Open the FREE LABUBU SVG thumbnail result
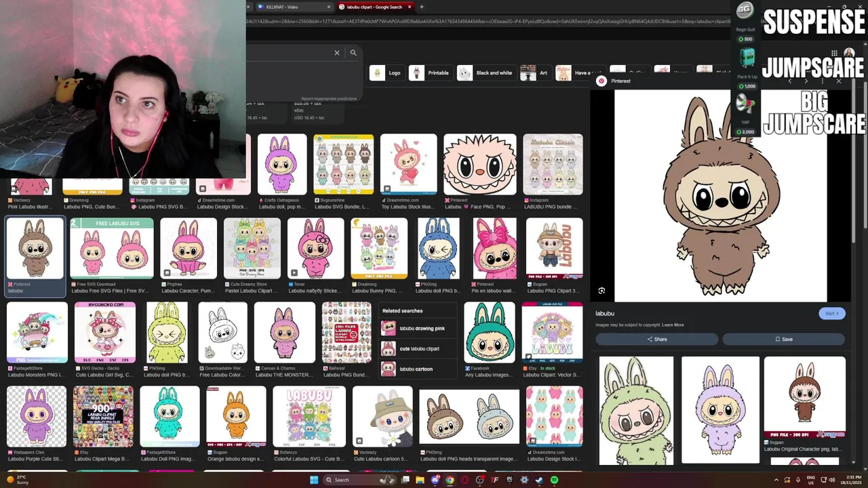868x488 pixels. (111, 249)
